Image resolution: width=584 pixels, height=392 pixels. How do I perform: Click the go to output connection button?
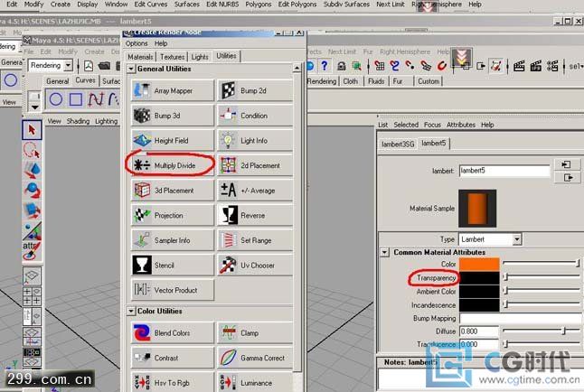click(567, 178)
